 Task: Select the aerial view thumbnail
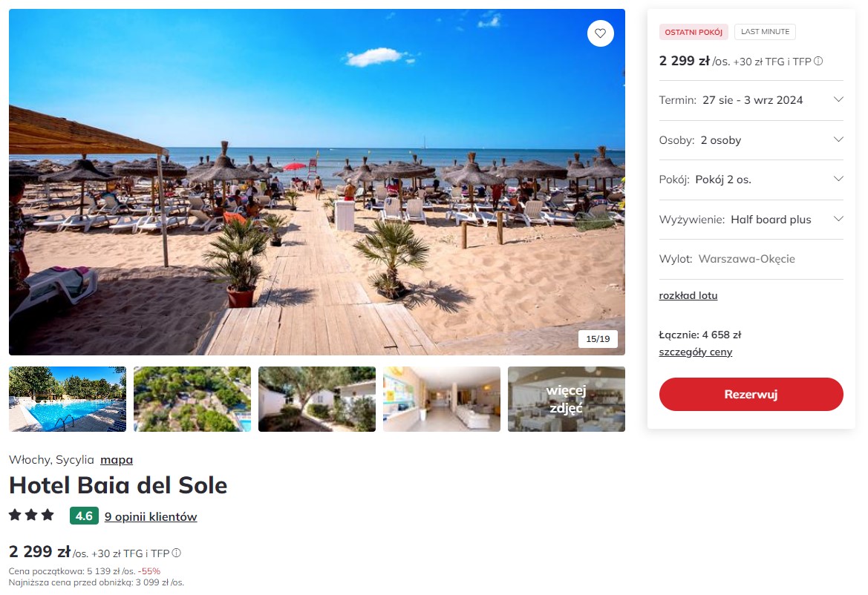point(192,398)
